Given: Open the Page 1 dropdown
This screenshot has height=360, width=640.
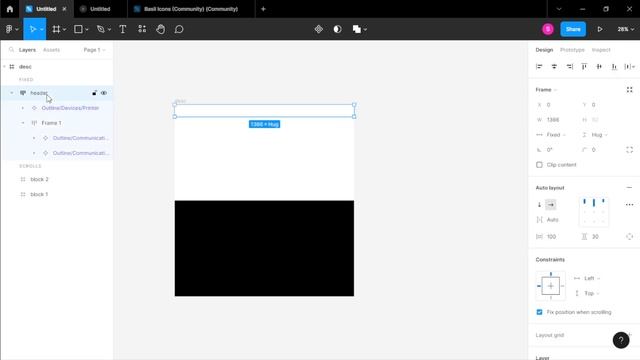Looking at the screenshot, I should (94, 50).
